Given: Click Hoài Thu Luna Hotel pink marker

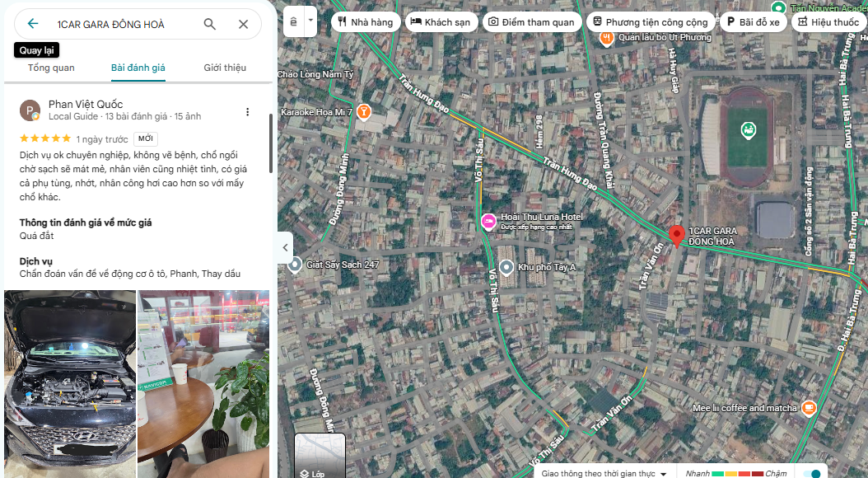Looking at the screenshot, I should pyautogui.click(x=488, y=222).
